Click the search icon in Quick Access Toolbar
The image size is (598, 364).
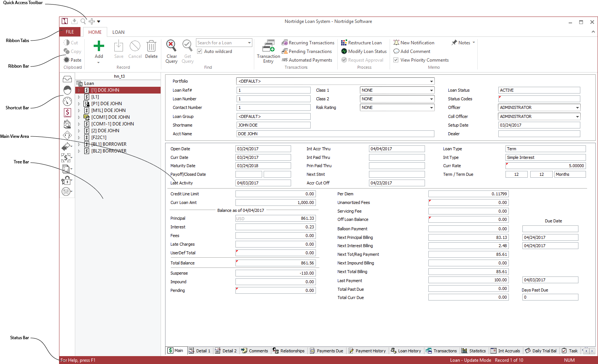pos(83,21)
